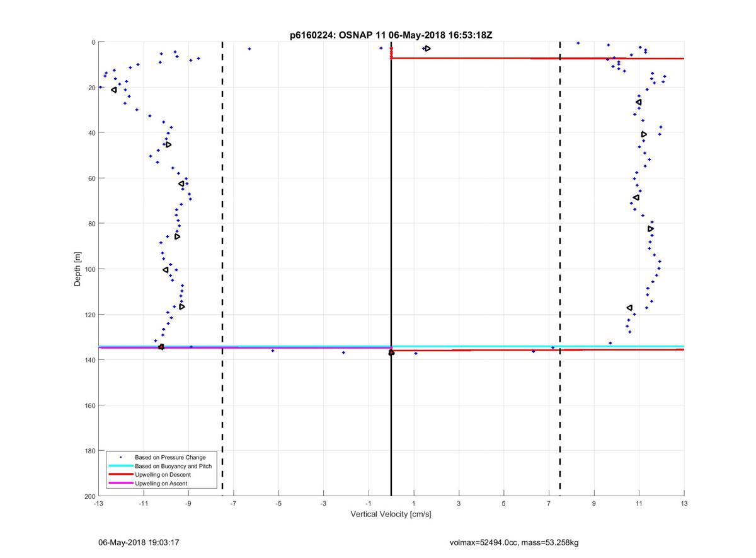Viewport: 756px width, 558px height.
Task: Click y-axis tick label 120
Action: [x=89, y=315]
